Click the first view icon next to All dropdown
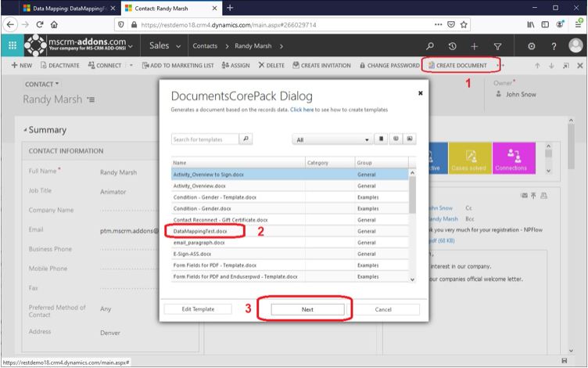This screenshot has height=368, width=588. point(381,139)
